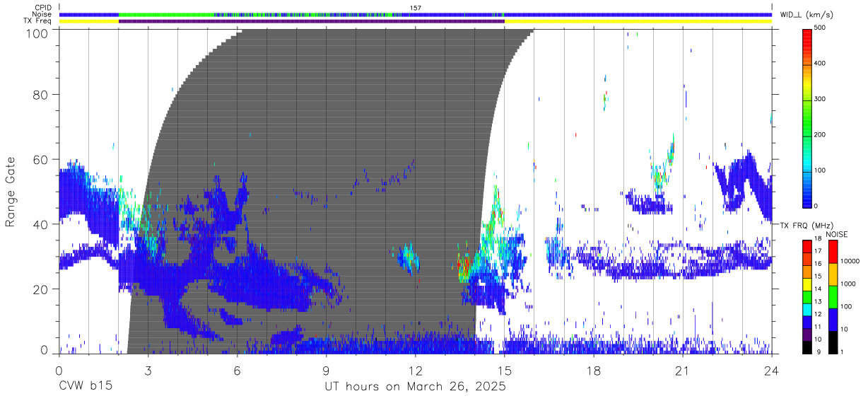This screenshot has width=868, height=401.
Task: Click the Range Gate axis title
Action: [11, 192]
